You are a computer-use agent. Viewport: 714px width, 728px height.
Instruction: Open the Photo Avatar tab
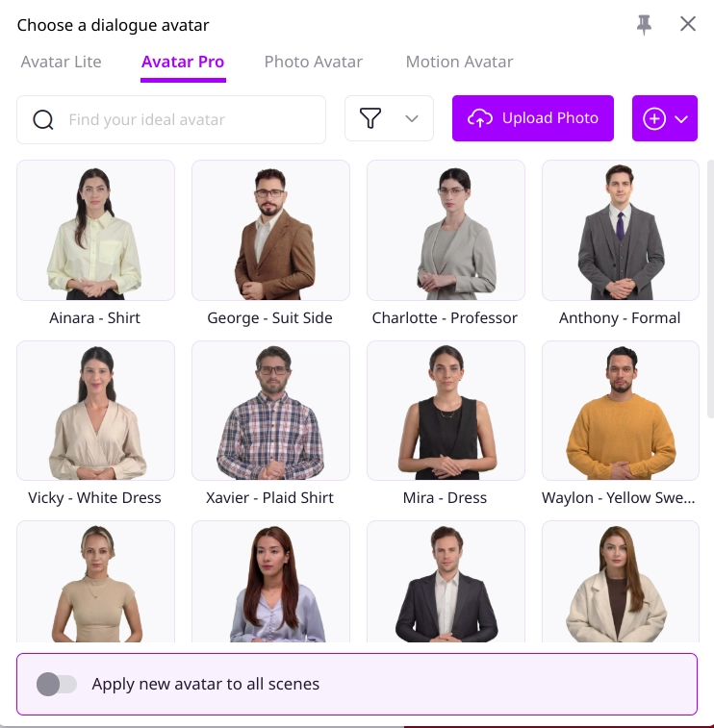[313, 62]
